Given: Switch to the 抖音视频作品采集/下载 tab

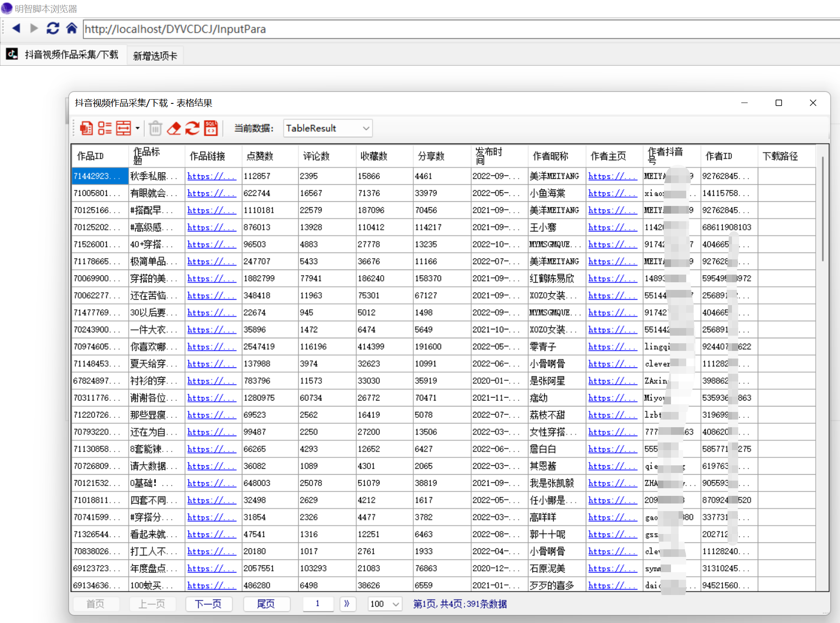Looking at the screenshot, I should coord(64,55).
